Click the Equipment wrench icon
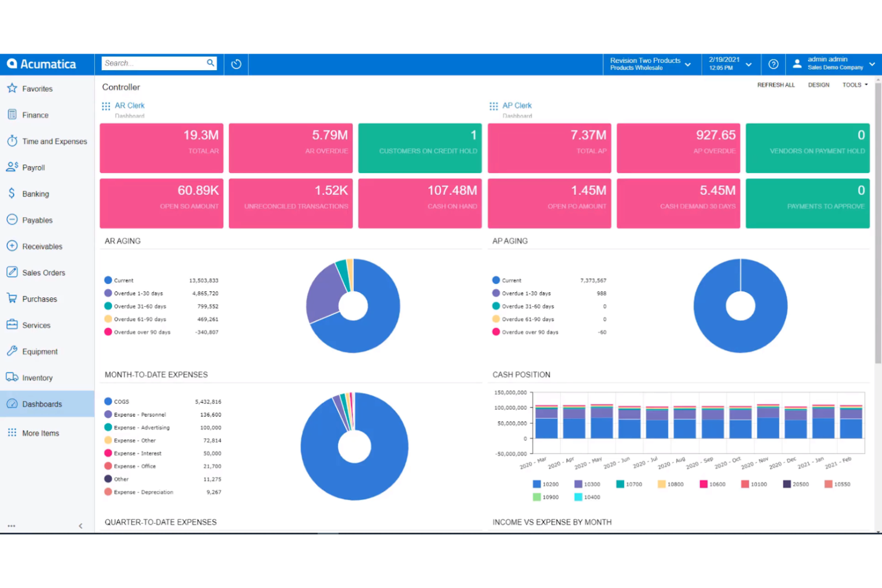882x588 pixels. point(12,351)
